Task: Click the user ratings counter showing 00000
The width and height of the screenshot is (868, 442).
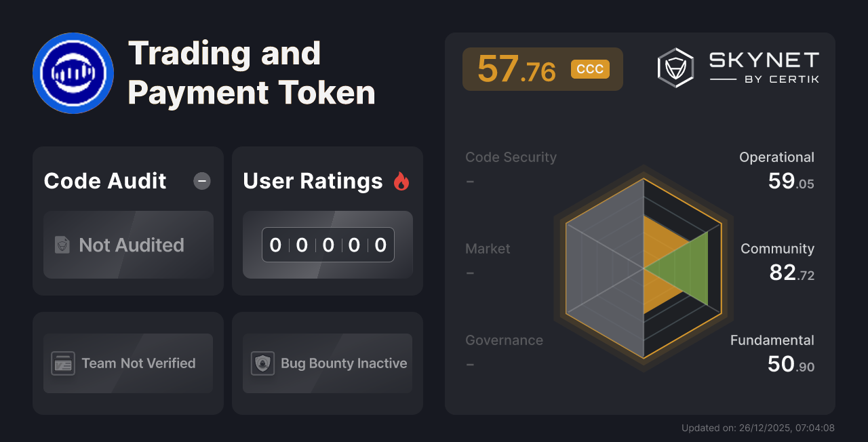Action: pos(328,245)
